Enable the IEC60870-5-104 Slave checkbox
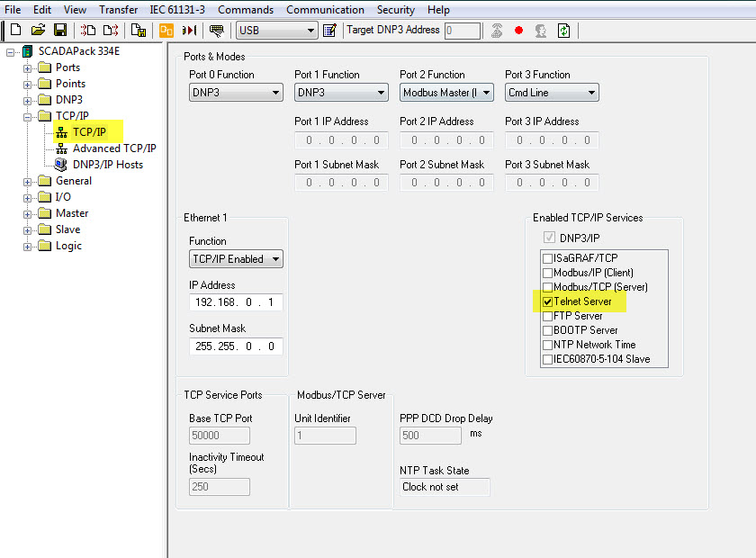The height and width of the screenshot is (558, 756). click(x=547, y=359)
